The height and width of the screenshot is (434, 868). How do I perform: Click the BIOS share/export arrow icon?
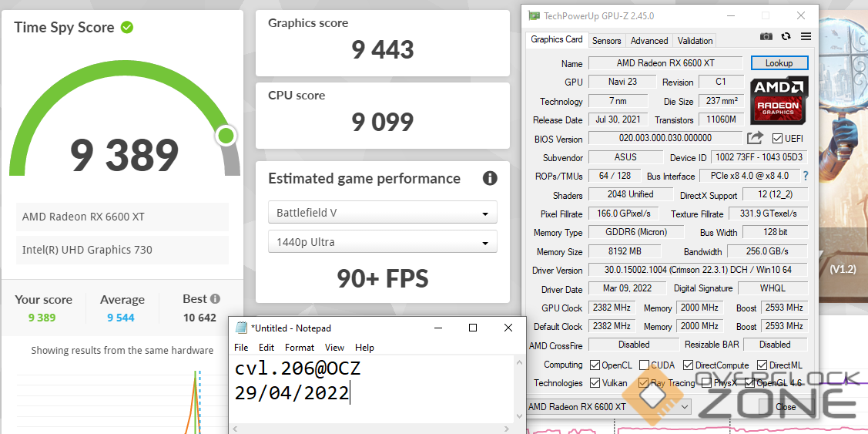755,138
